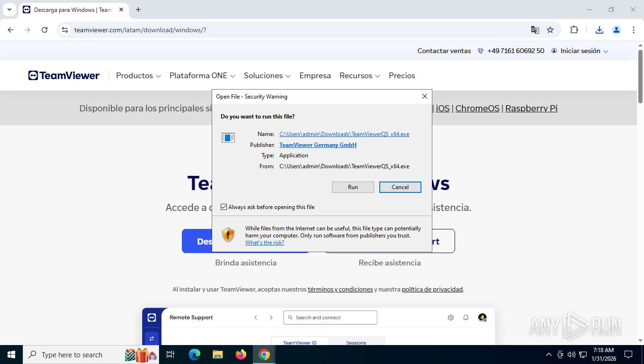Expand the Soluciones menu
This screenshot has width=644, height=364.
point(267,75)
